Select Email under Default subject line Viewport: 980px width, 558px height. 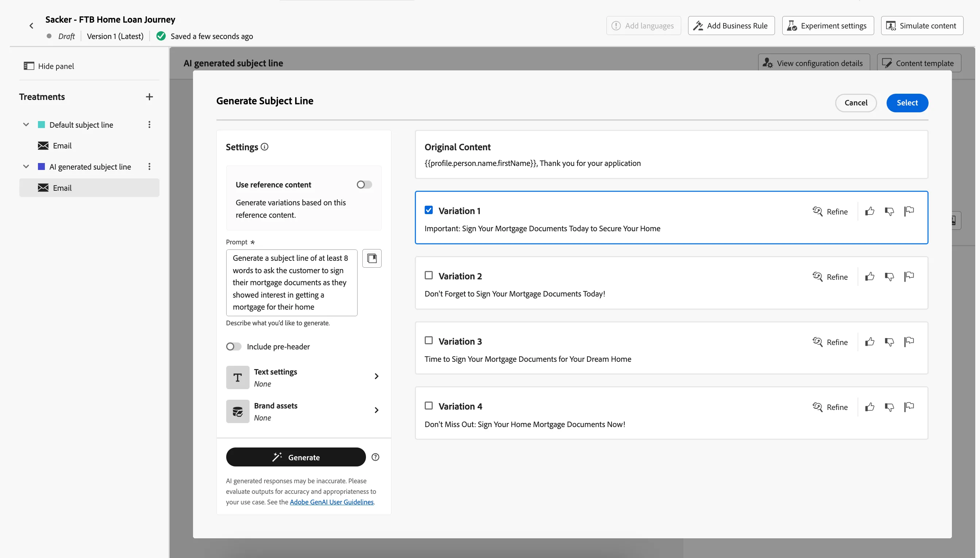(89, 146)
